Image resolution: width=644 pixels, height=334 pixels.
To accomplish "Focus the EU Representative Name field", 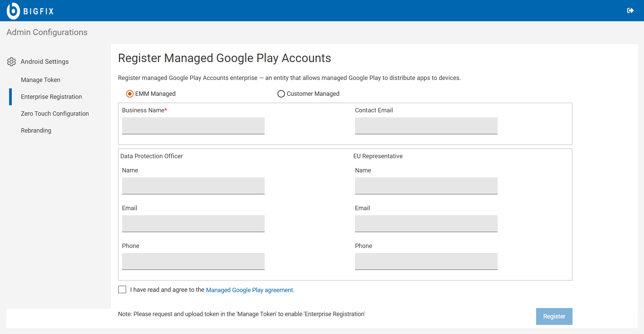I will coord(426,186).
